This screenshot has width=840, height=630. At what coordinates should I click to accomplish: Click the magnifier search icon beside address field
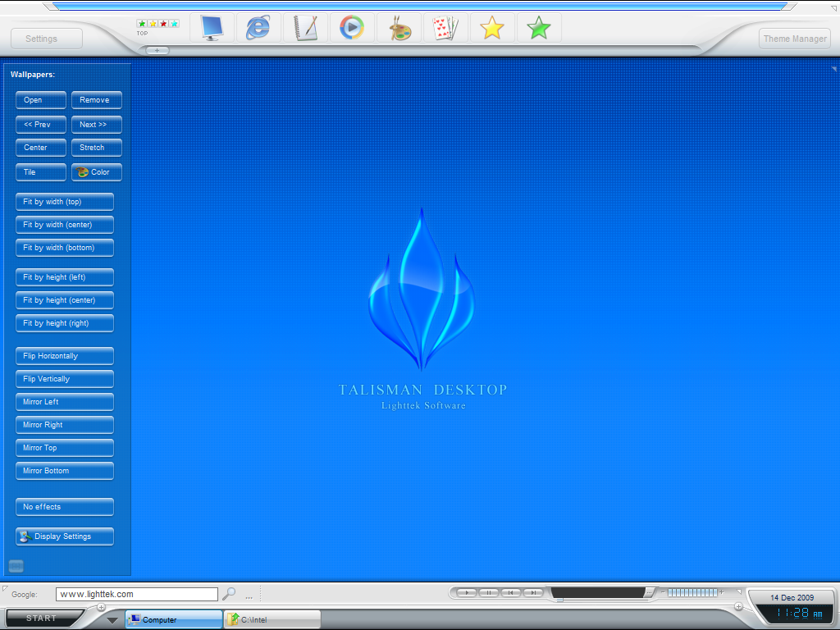[x=230, y=594]
